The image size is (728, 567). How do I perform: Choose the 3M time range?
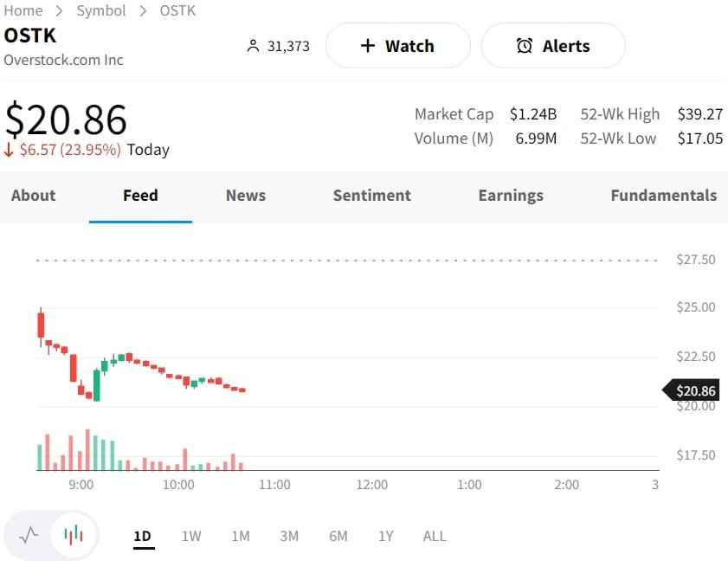click(289, 536)
